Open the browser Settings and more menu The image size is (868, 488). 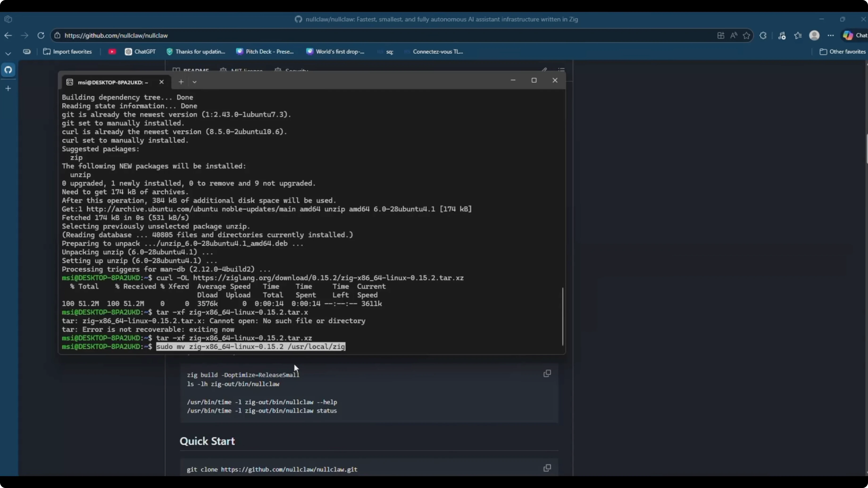[830, 35]
